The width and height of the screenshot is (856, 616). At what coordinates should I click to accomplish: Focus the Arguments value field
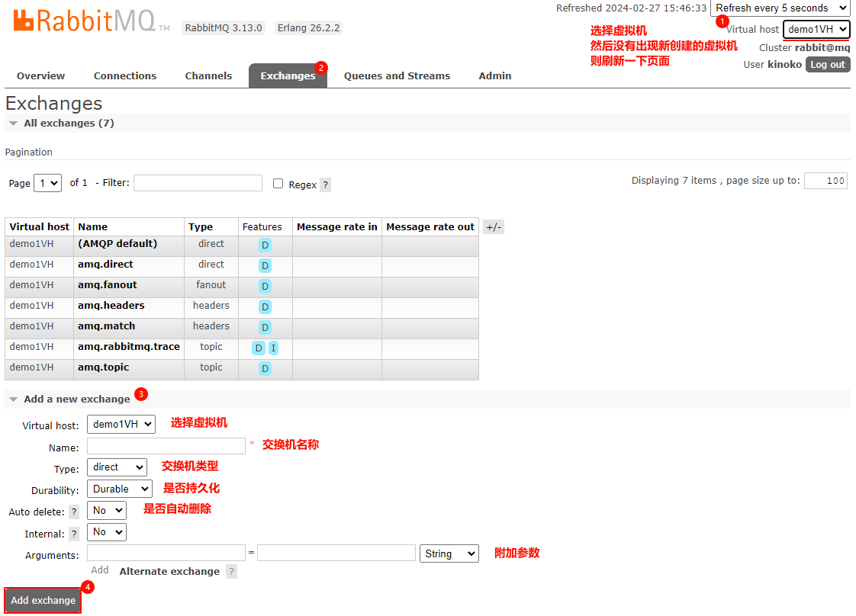[336, 553]
